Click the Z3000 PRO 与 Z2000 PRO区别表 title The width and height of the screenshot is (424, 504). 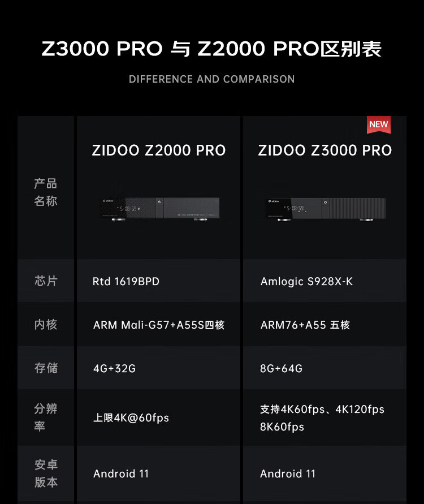pyautogui.click(x=211, y=49)
